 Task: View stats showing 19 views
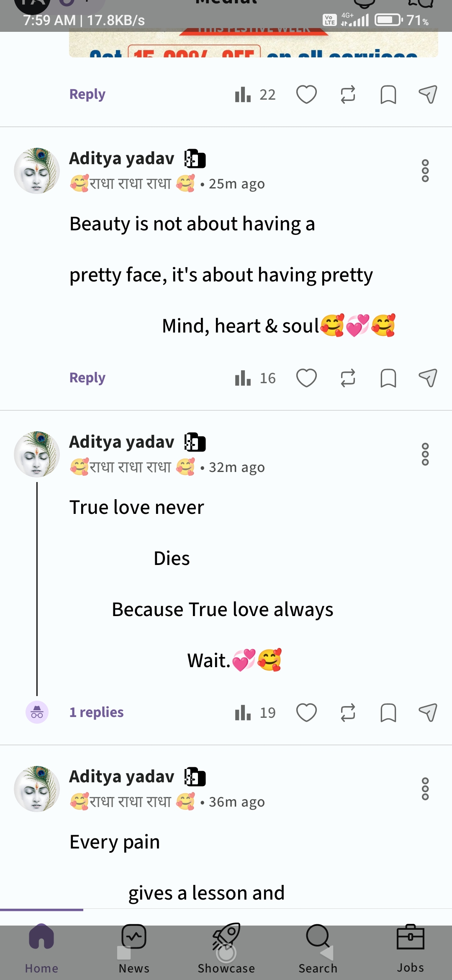click(x=255, y=713)
